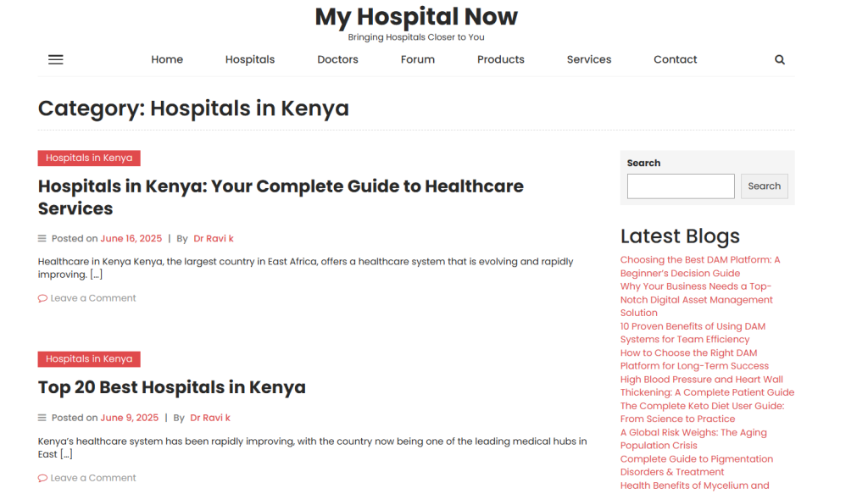
Task: Open 10 Proven Benefits of Using DAM link
Action: click(x=693, y=333)
